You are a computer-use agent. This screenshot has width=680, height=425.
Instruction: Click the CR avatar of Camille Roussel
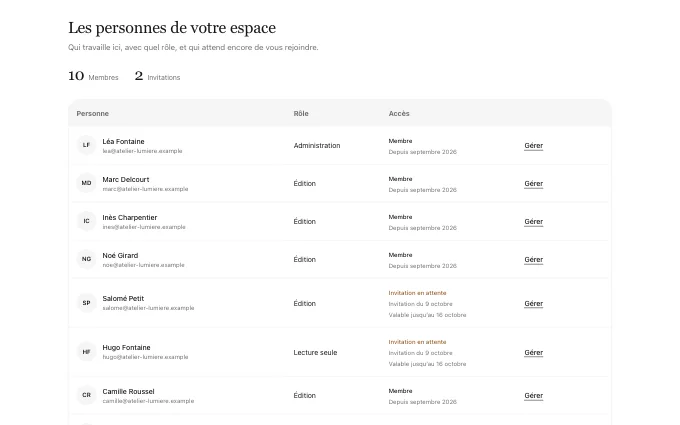pyautogui.click(x=86, y=395)
